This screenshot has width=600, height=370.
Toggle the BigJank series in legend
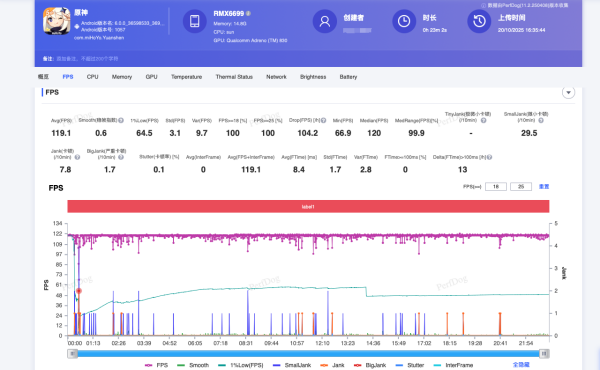coord(370,365)
